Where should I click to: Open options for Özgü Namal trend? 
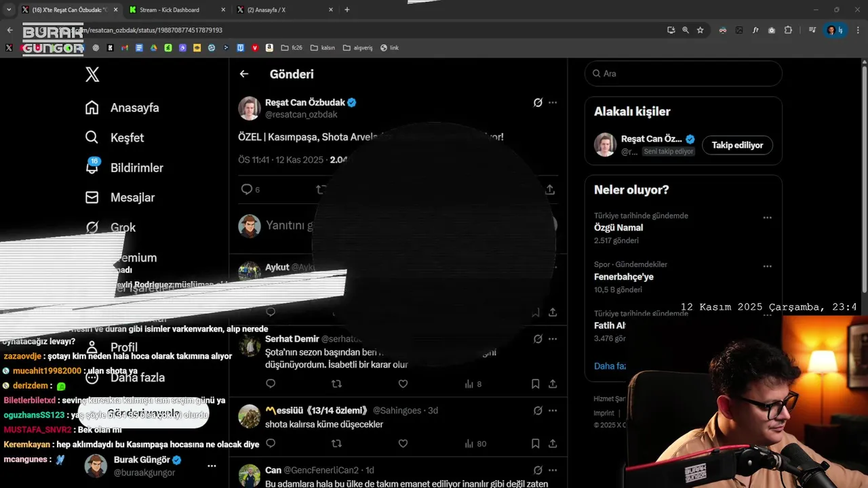pos(768,218)
